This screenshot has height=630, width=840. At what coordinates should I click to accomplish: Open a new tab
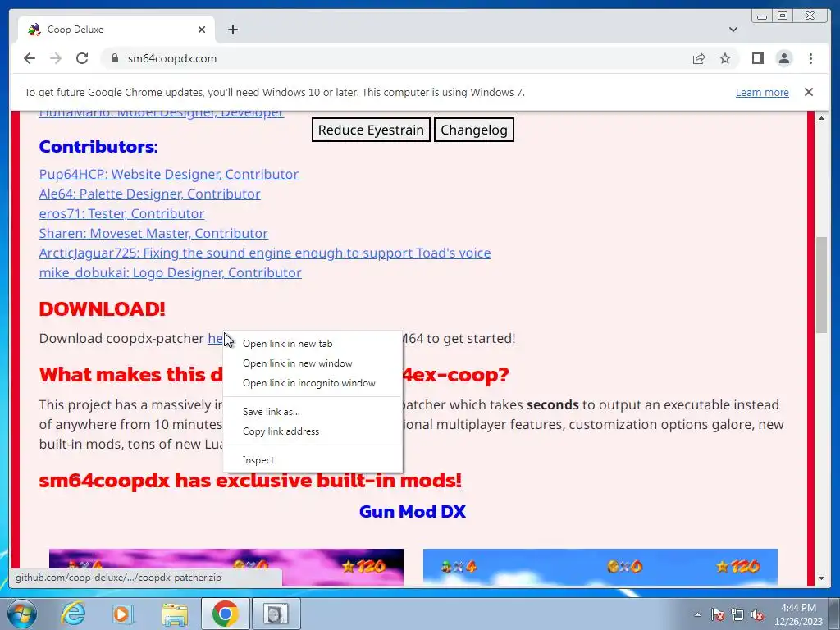pos(232,30)
